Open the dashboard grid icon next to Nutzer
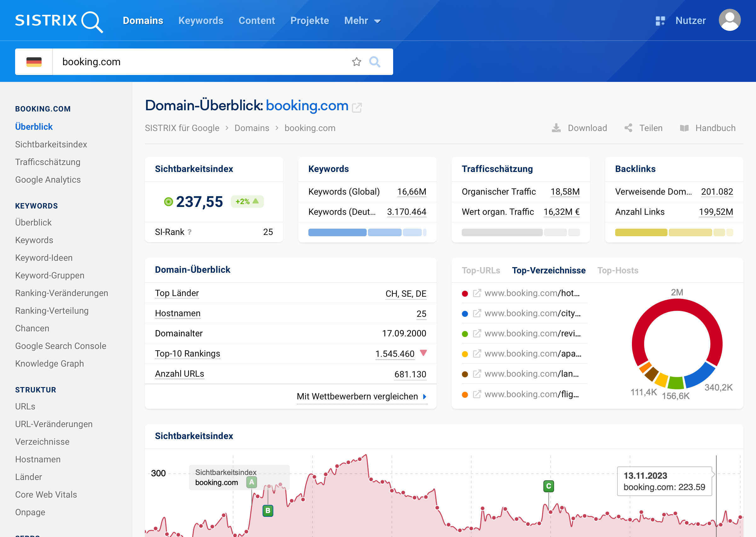 (x=660, y=21)
